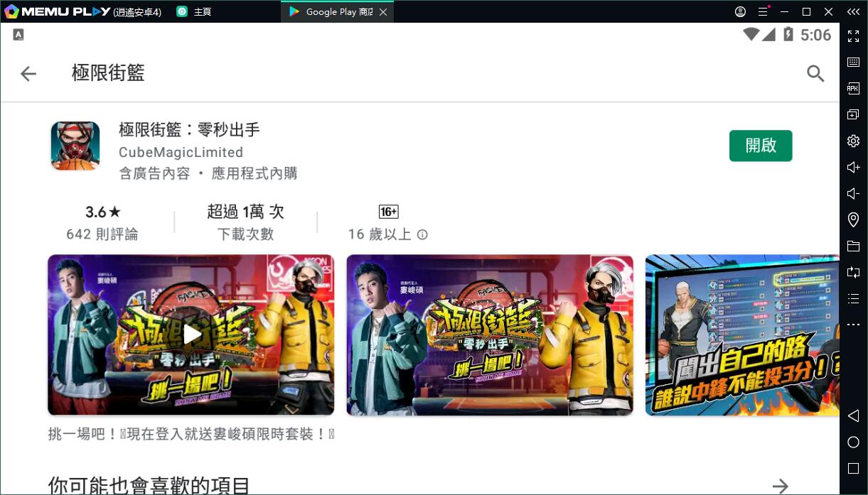Open MEmu settings gear icon
Screen dimensions: 868x495
pyautogui.click(x=853, y=141)
